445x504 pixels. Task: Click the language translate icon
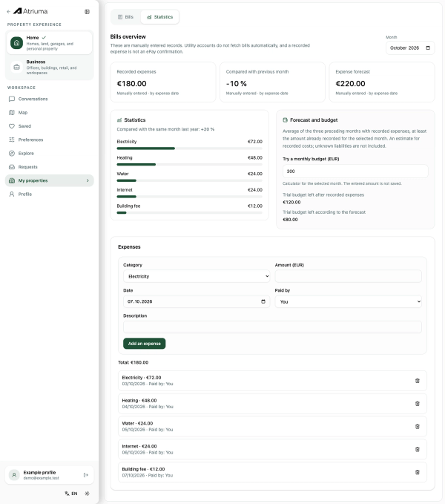(x=67, y=494)
